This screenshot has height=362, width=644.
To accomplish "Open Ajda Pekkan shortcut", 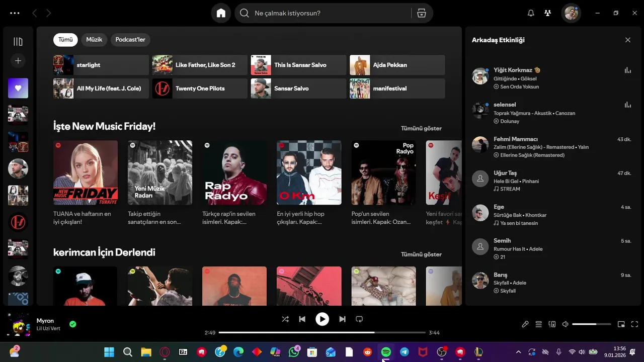I will (x=397, y=65).
